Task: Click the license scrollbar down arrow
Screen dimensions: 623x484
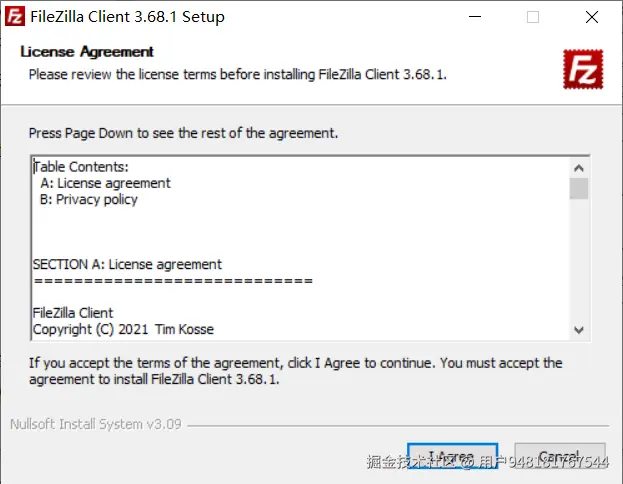Action: tap(579, 329)
